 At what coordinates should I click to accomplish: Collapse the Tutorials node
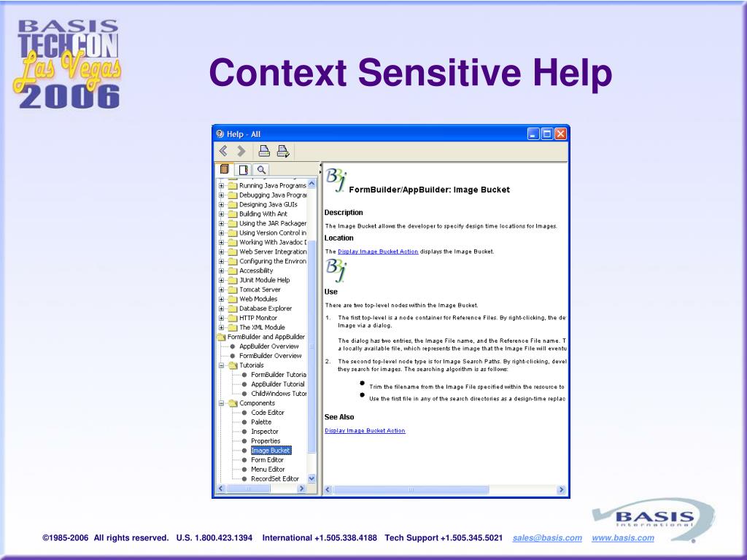(221, 365)
